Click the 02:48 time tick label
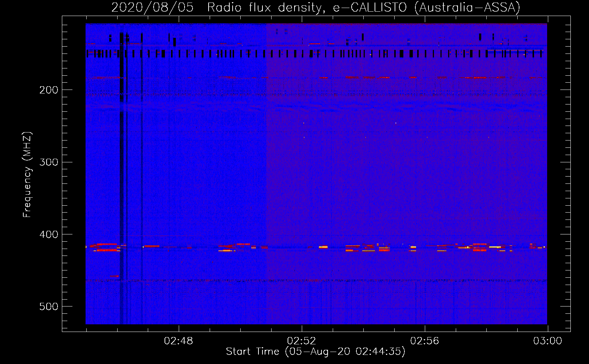This screenshot has height=364, width=589. pos(178,341)
